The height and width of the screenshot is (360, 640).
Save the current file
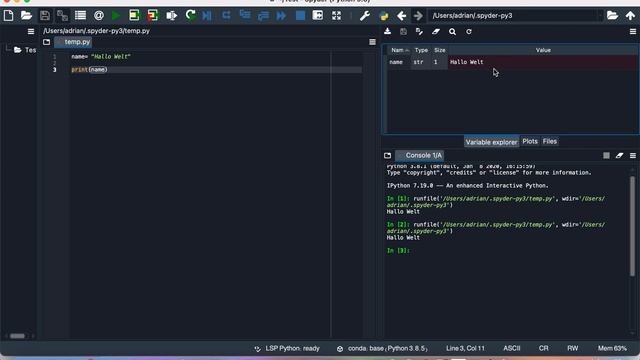pyautogui.click(x=44, y=16)
